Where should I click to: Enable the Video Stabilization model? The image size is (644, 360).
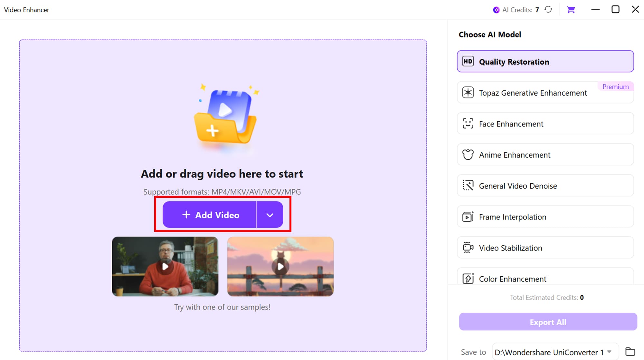pos(545,247)
